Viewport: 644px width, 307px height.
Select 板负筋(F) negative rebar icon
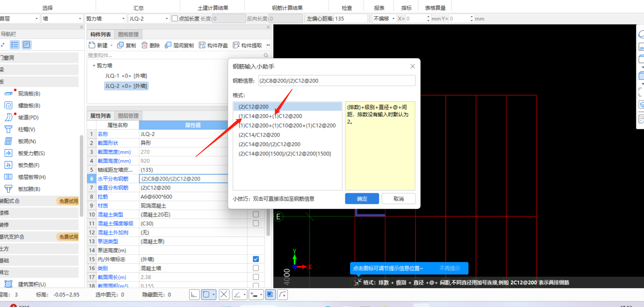tap(8, 165)
